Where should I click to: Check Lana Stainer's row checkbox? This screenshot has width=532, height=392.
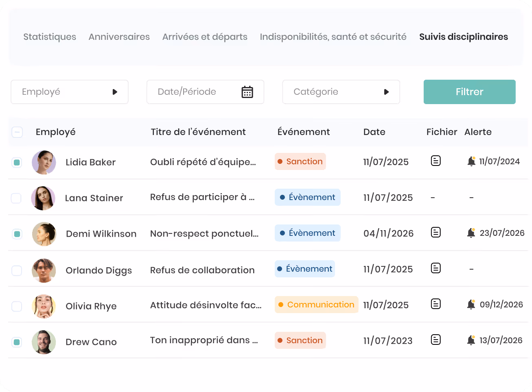[16, 198]
